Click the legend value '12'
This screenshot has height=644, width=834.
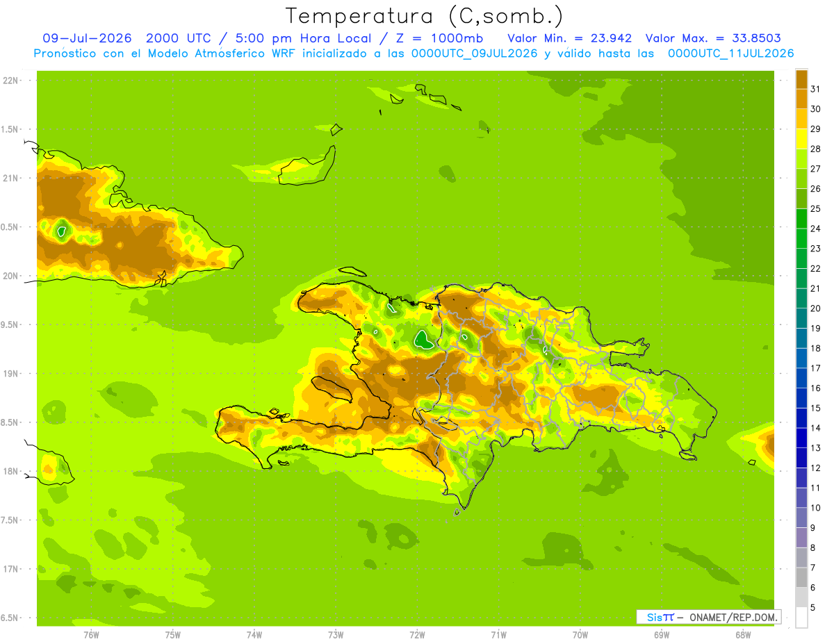point(816,468)
